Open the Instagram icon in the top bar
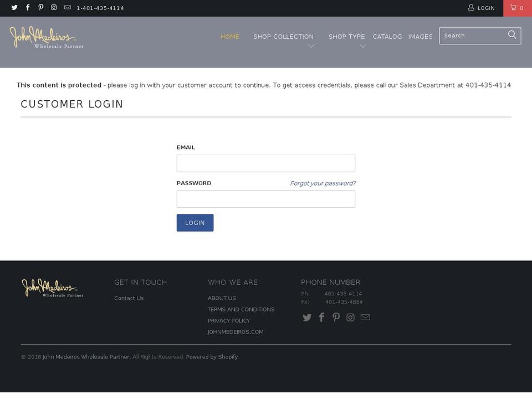Image resolution: width=532 pixels, height=399 pixels. click(x=54, y=7)
